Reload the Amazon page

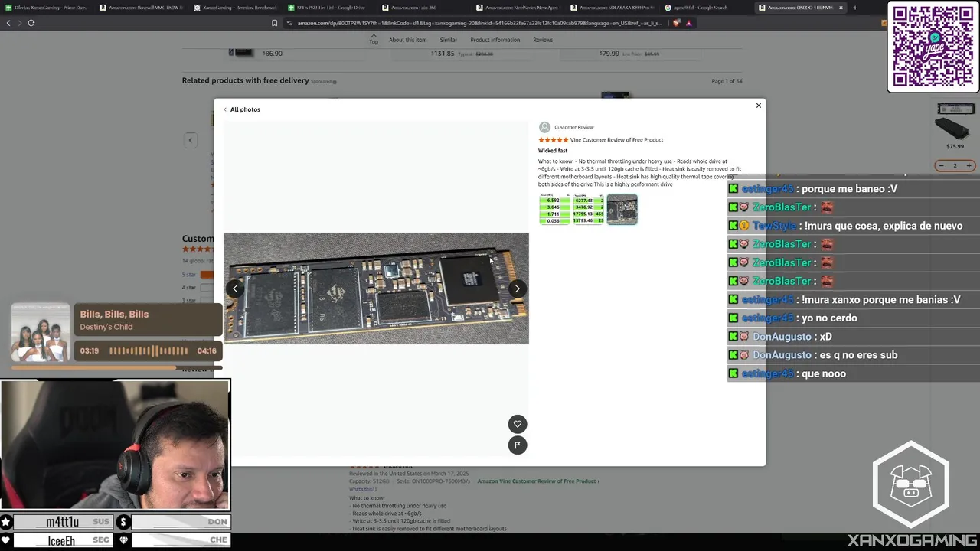coord(31,23)
